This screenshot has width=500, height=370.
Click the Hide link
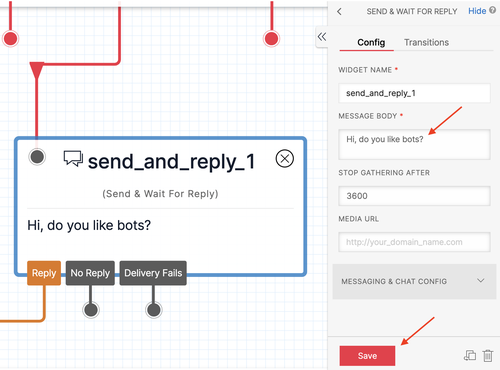click(477, 11)
